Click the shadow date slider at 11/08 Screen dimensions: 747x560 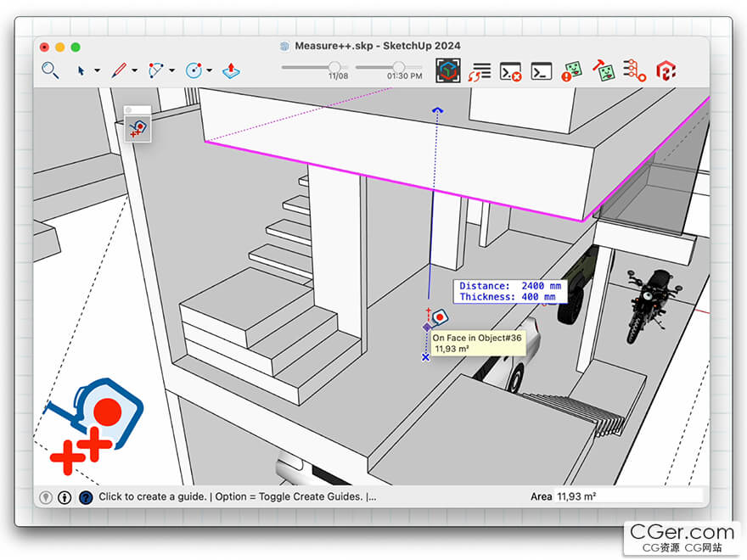(x=334, y=67)
